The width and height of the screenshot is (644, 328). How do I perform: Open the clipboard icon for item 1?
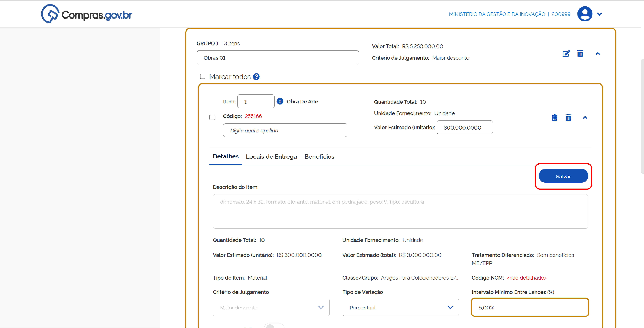point(555,118)
